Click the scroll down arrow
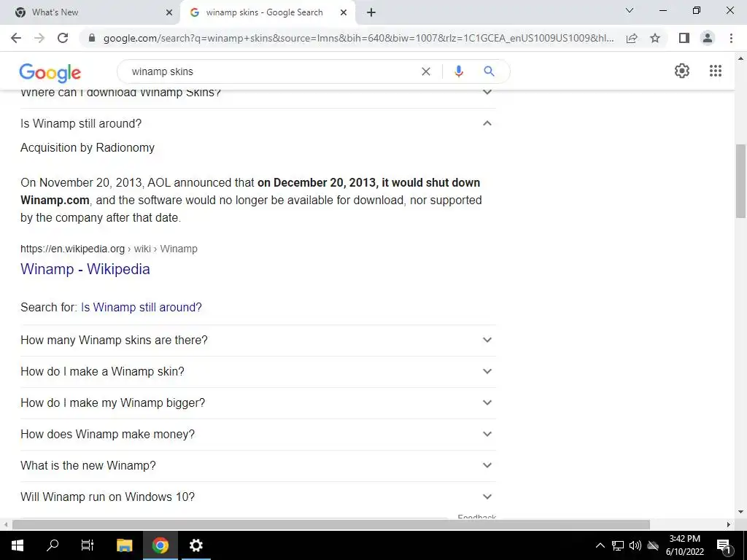The image size is (747, 560). coord(740,513)
